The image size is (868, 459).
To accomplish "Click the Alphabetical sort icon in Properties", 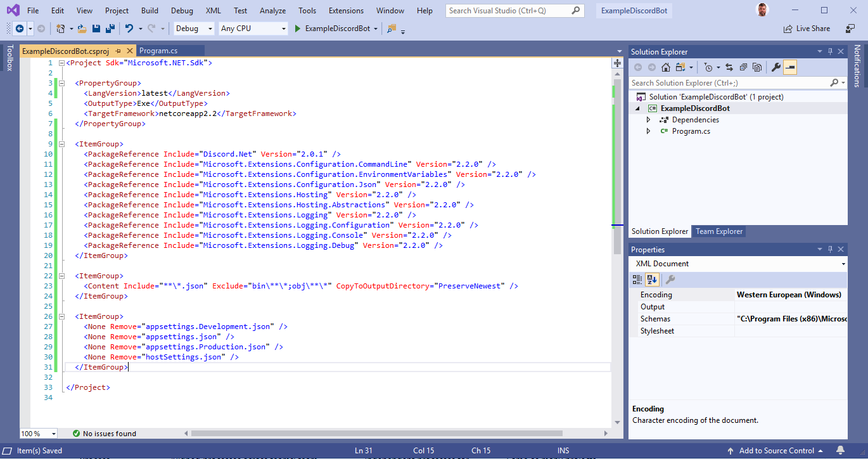I will click(x=652, y=280).
